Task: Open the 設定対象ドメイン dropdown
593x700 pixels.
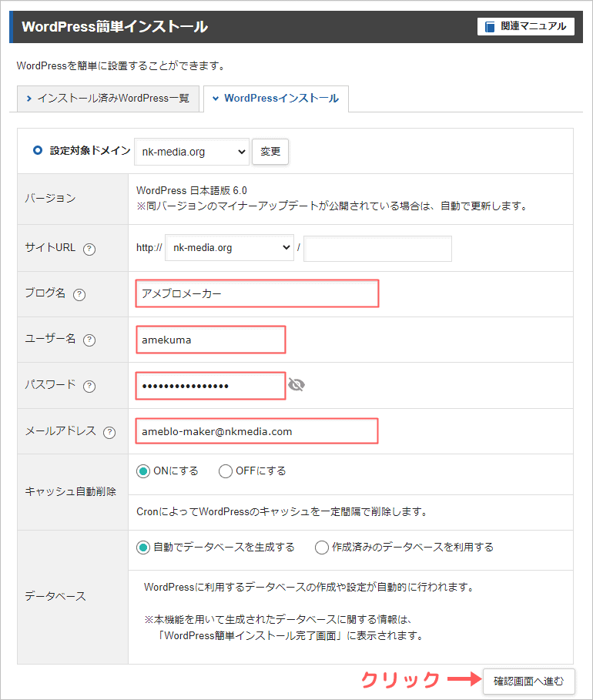Action: pos(191,152)
